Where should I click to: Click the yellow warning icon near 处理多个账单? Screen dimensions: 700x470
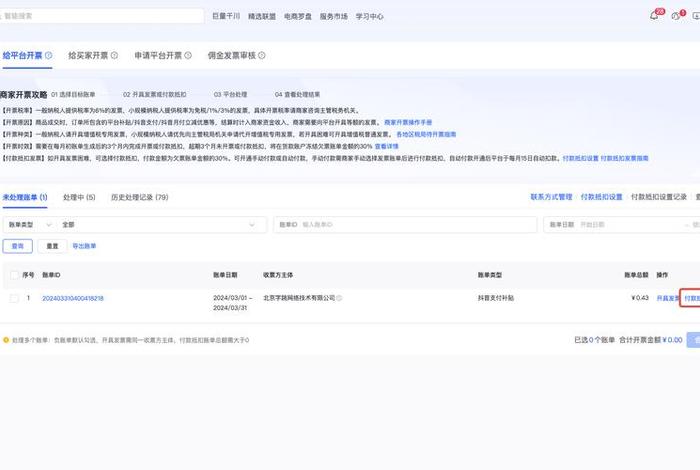click(x=6, y=340)
